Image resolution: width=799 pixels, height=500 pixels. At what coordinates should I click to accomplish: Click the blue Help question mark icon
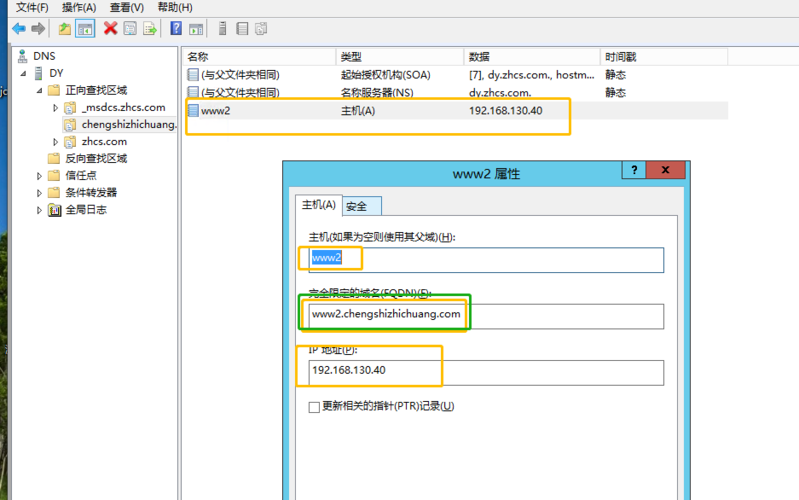point(176,28)
